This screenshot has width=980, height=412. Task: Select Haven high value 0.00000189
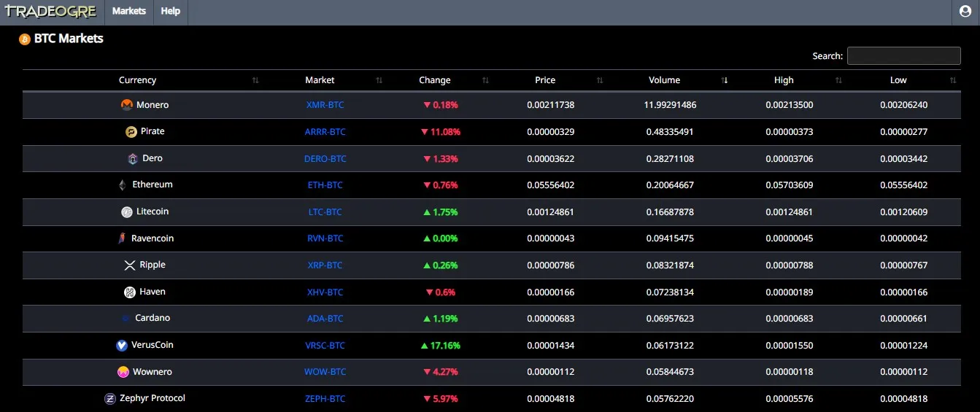click(x=789, y=292)
